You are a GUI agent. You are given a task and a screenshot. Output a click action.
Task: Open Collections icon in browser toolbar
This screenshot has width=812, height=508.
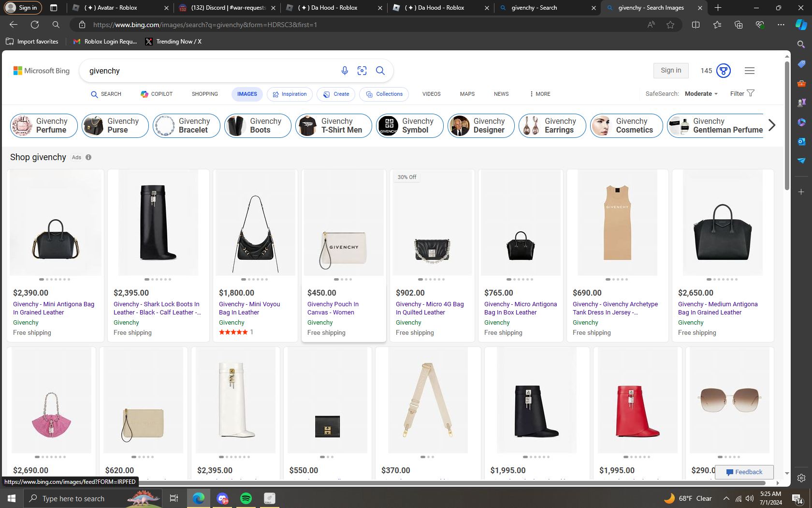[739, 25]
